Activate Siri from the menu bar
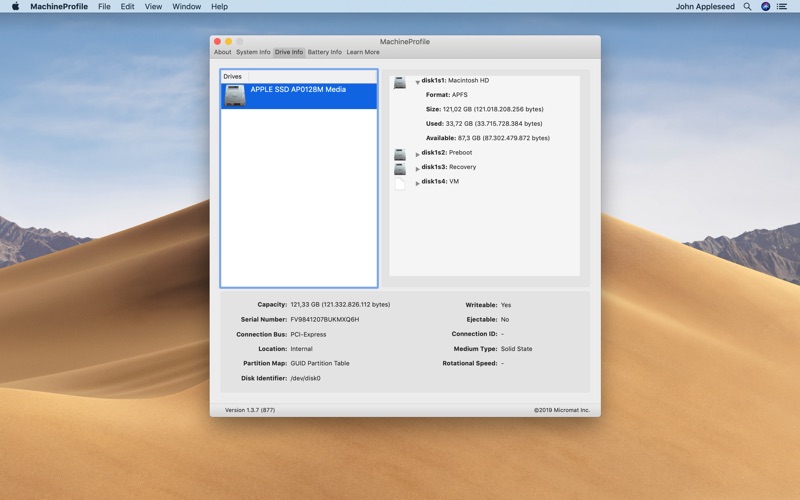 (x=765, y=7)
